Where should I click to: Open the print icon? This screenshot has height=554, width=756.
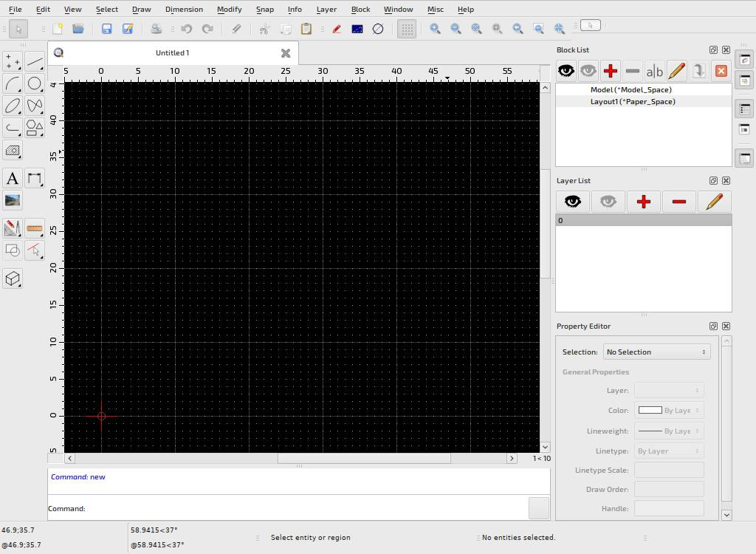click(157, 29)
